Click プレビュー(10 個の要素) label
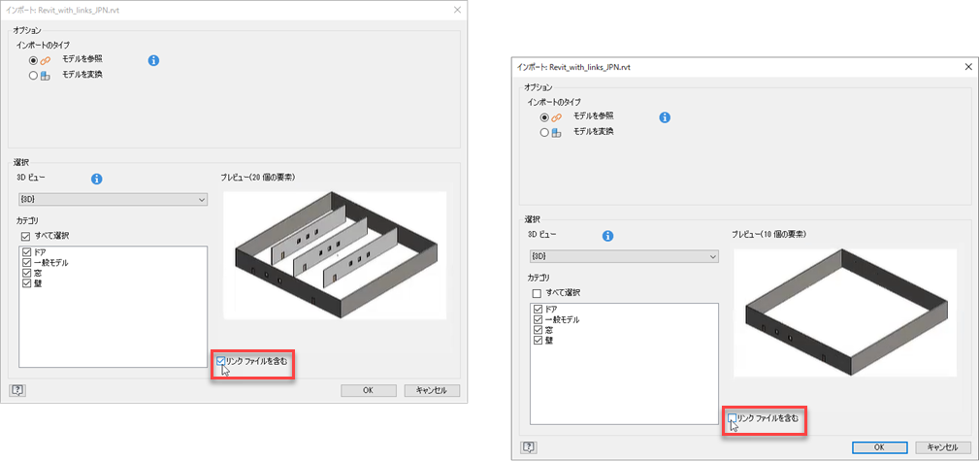Screen dimensions: 980x461 pos(768,235)
